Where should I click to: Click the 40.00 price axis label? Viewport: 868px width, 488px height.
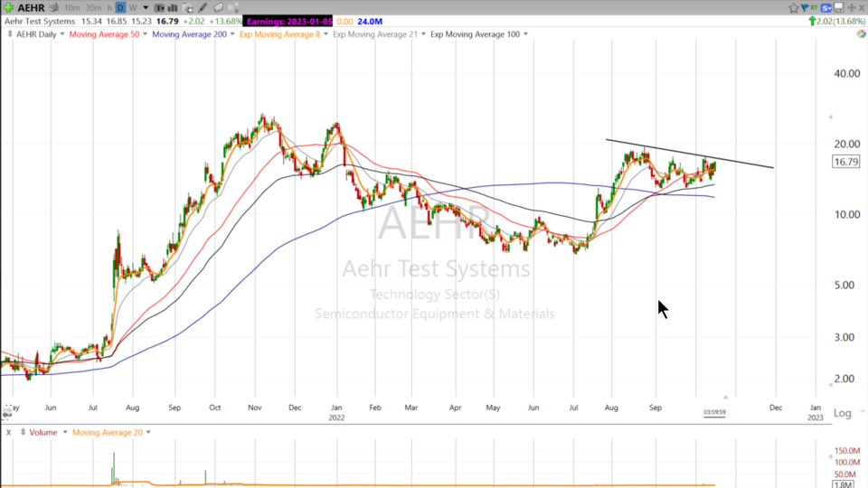(x=847, y=73)
